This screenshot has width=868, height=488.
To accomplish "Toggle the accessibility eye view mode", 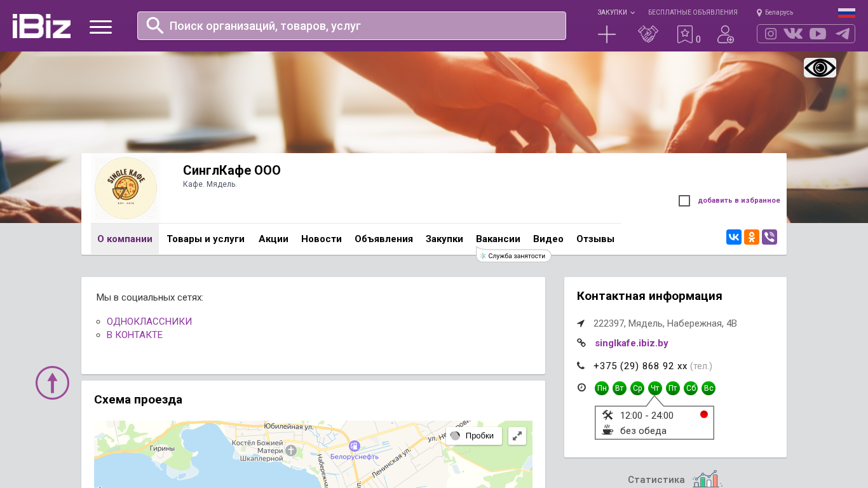I will 820,68.
